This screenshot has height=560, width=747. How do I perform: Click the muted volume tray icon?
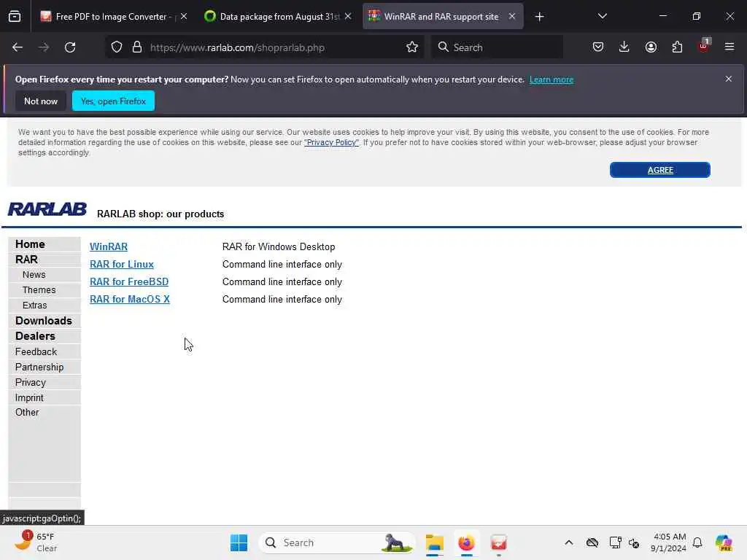coord(634,542)
